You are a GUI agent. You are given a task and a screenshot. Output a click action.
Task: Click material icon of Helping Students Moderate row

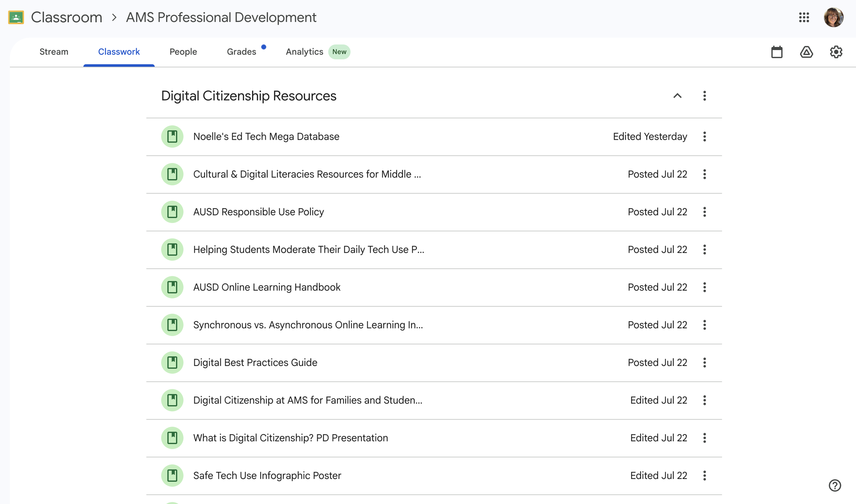(172, 250)
